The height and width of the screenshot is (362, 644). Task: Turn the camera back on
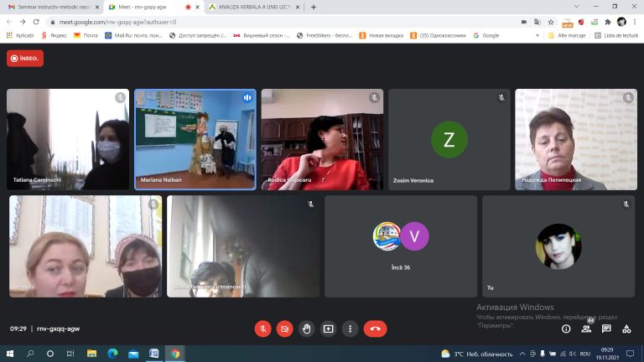284,328
